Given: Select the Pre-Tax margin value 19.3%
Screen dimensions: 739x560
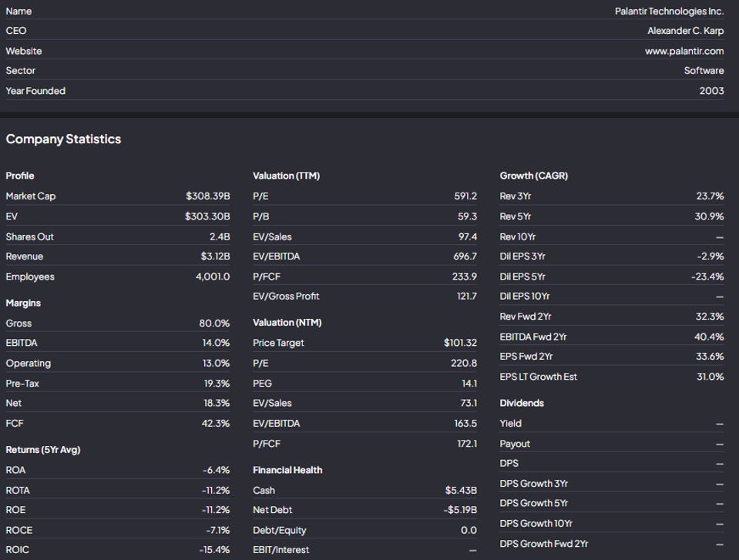Looking at the screenshot, I should (217, 384).
